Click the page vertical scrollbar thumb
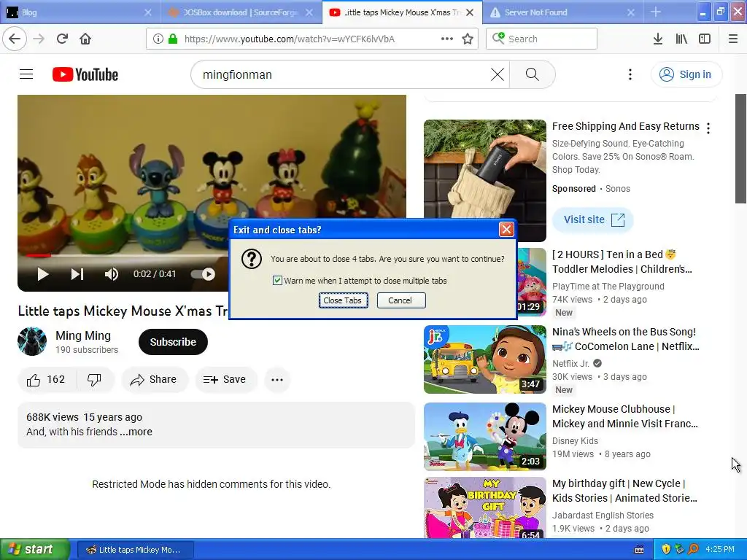Image resolution: width=747 pixels, height=560 pixels. [x=741, y=149]
